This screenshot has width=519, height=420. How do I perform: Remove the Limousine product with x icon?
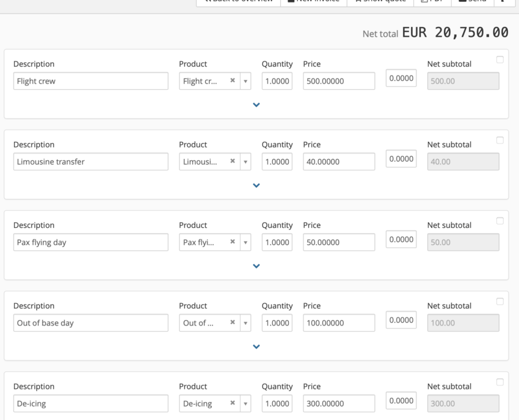click(x=233, y=161)
